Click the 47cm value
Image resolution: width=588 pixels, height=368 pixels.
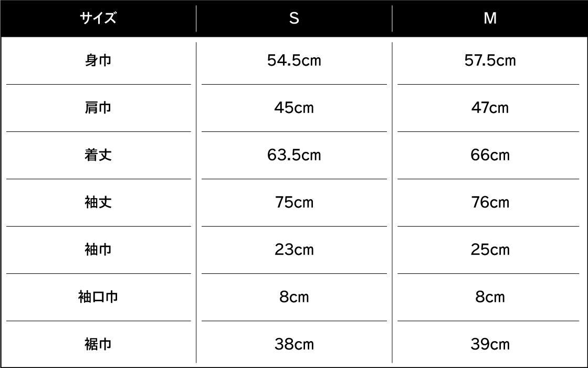click(x=490, y=108)
